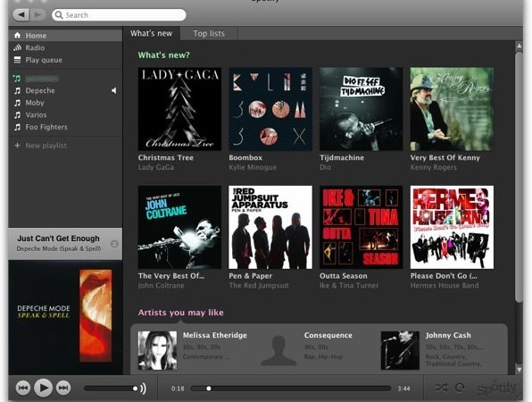Click the track progress bar
This screenshot has width=532, height=402.
point(291,388)
